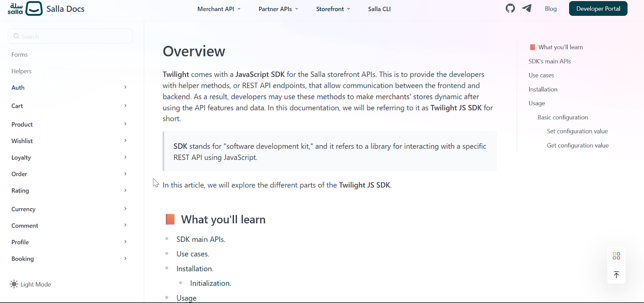Expand the Rating sidebar section
Viewport: 644px width, 303px height.
tap(69, 191)
